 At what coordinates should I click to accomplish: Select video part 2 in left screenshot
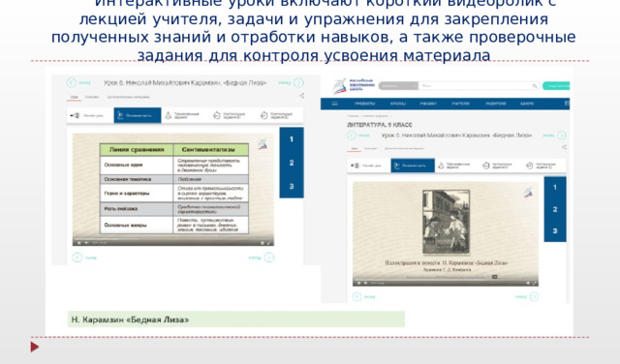pos(292,163)
